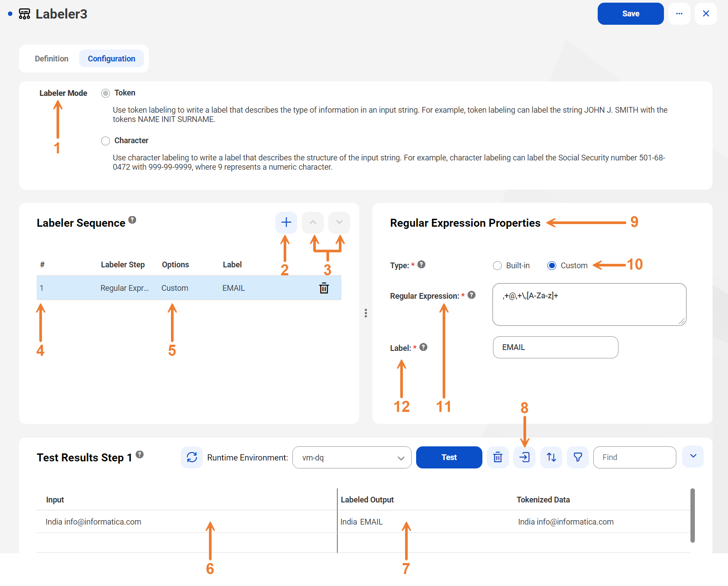The image size is (728, 586).
Task: Sort the test results
Action: click(x=551, y=457)
